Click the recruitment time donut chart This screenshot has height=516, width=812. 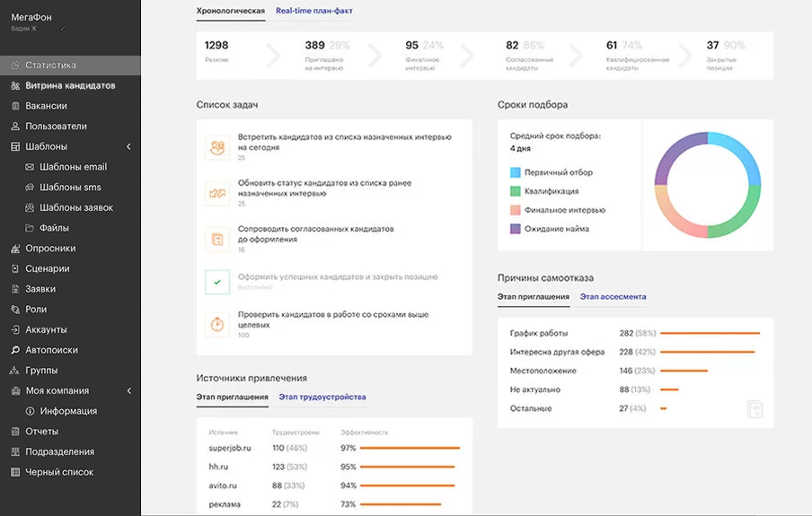click(708, 185)
